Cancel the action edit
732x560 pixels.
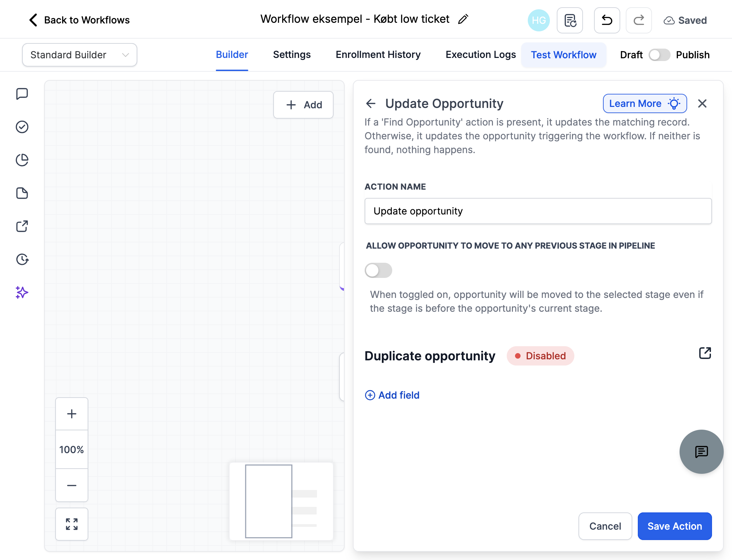coord(605,526)
